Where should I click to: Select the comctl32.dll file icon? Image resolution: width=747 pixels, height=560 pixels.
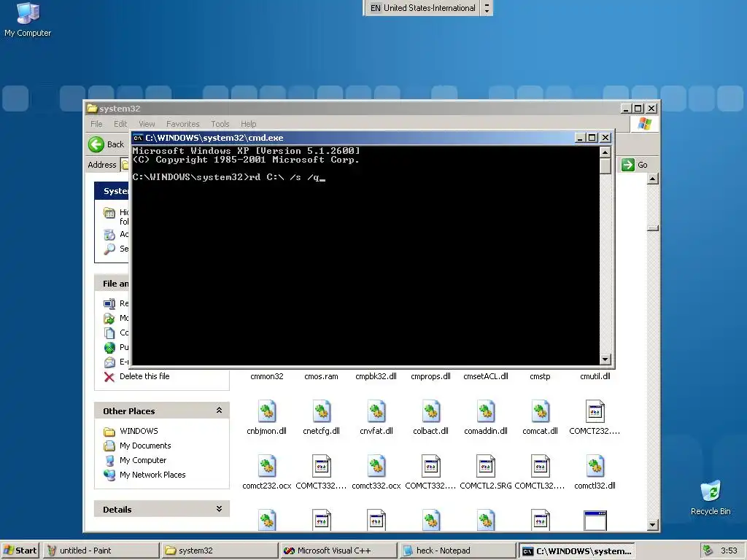pos(595,466)
